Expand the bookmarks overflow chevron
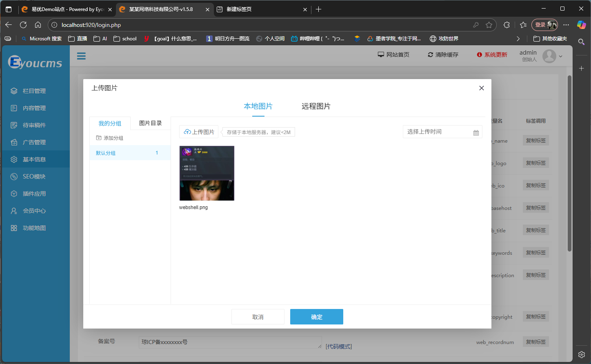The width and height of the screenshot is (591, 364). [518, 39]
